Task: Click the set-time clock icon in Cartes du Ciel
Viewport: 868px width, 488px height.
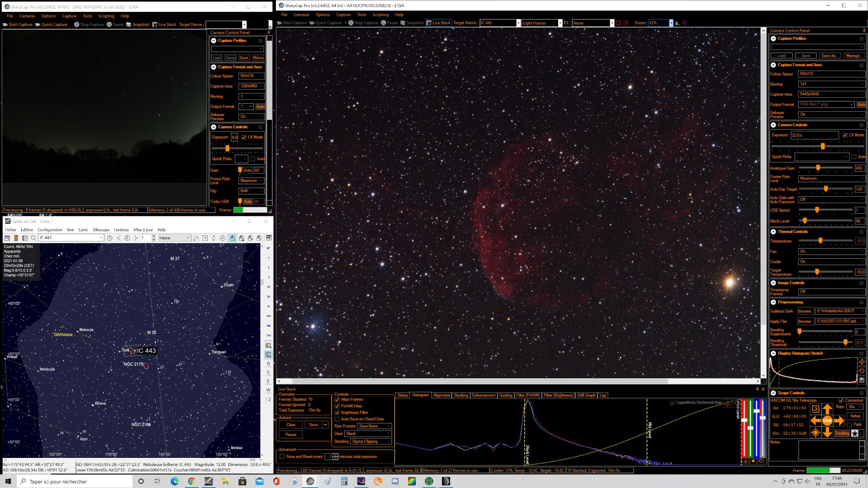Action: pyautogui.click(x=109, y=238)
